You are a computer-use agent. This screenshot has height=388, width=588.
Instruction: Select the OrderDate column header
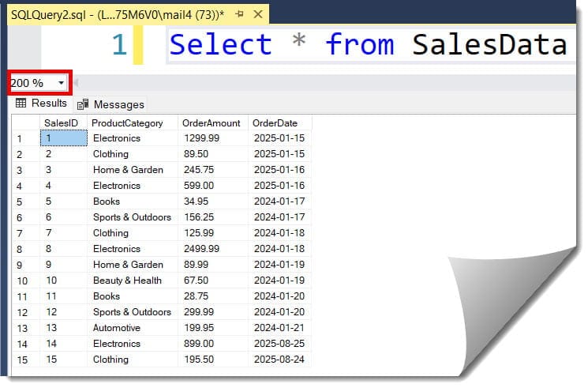(x=275, y=122)
